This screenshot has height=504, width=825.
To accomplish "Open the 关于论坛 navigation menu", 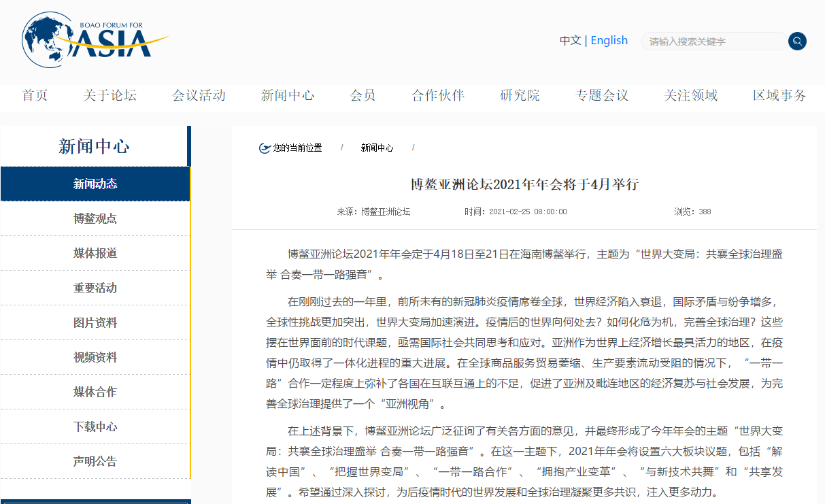I will (110, 95).
